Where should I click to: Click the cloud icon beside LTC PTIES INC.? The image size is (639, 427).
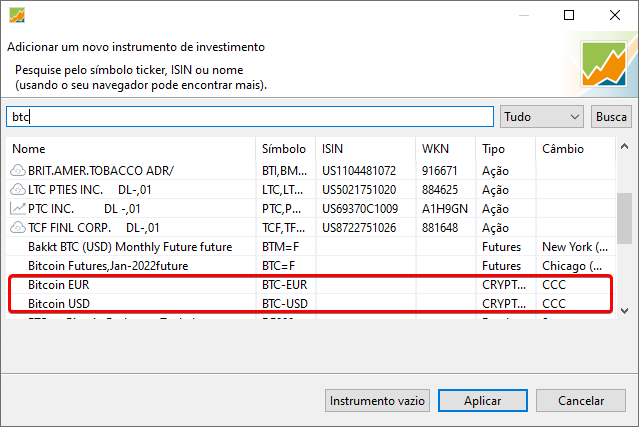(x=18, y=189)
